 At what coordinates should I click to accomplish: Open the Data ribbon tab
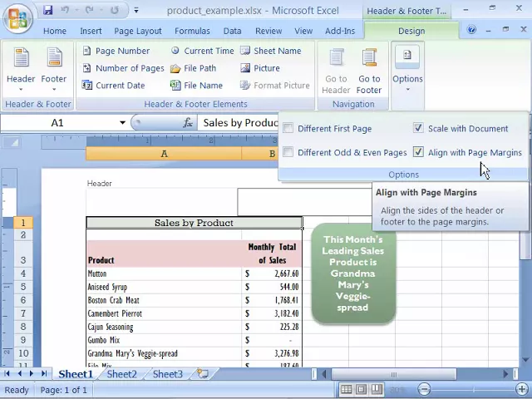(x=232, y=31)
